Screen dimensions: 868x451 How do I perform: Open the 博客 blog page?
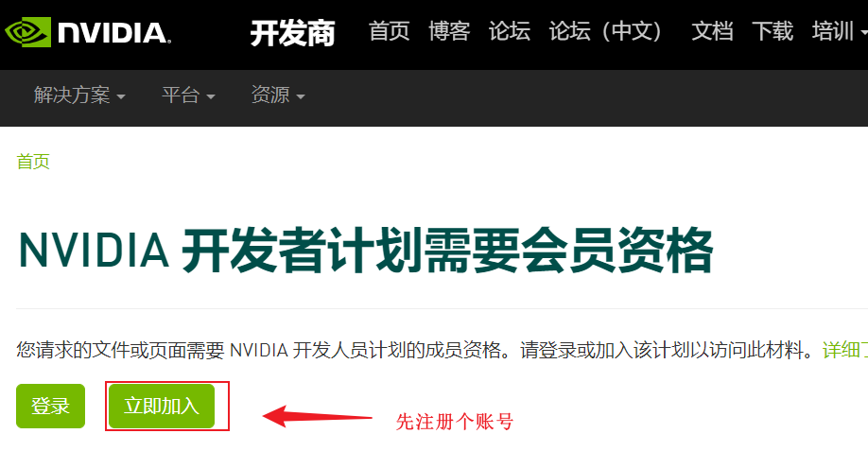pyautogui.click(x=449, y=31)
